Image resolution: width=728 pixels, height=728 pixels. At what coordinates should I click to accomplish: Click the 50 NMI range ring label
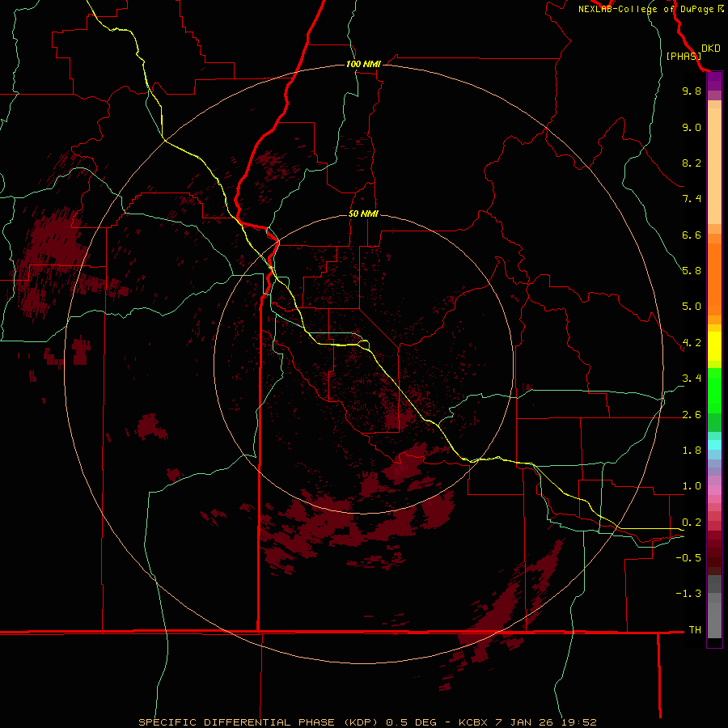pos(363,214)
